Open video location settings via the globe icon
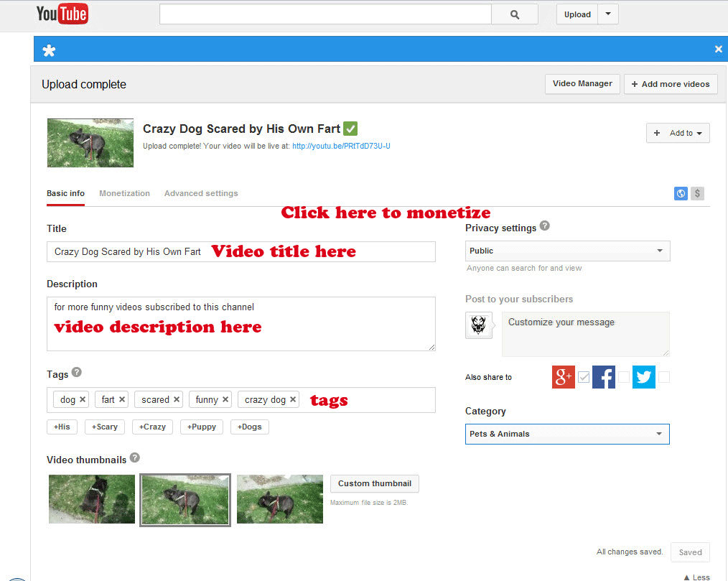The image size is (728, 581). tap(680, 193)
